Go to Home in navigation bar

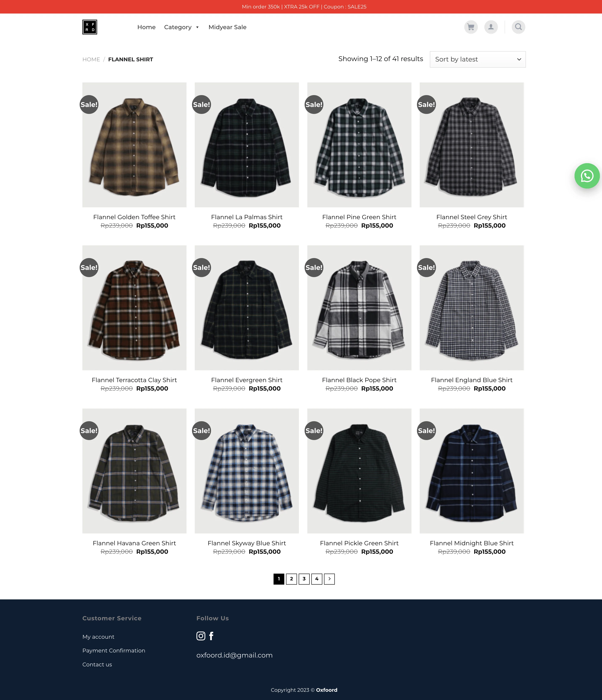[x=146, y=27]
